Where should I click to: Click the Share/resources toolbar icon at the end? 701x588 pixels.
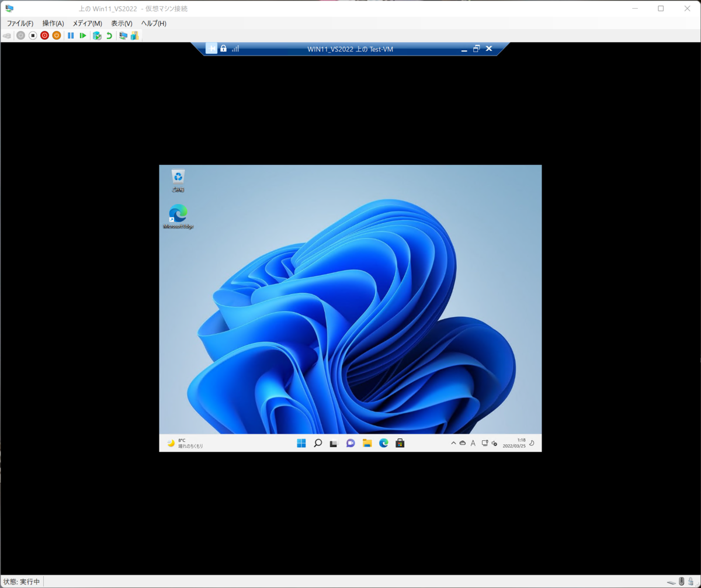[x=135, y=36]
